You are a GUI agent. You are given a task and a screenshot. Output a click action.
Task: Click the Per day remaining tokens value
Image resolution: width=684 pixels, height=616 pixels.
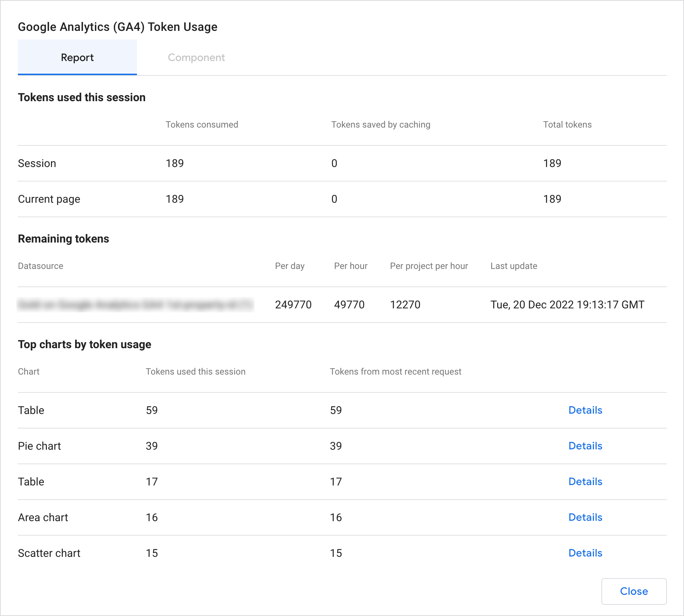[293, 304]
